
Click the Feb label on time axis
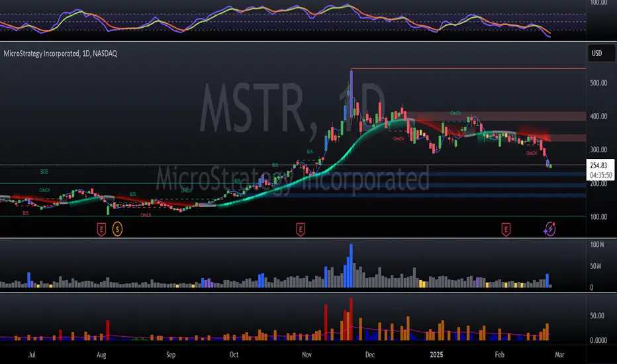(x=499, y=355)
